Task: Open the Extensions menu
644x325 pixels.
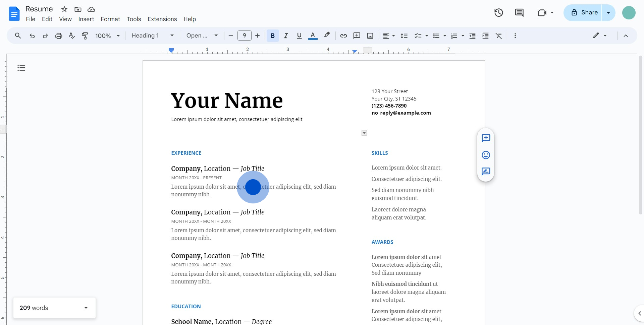Action: tap(162, 19)
